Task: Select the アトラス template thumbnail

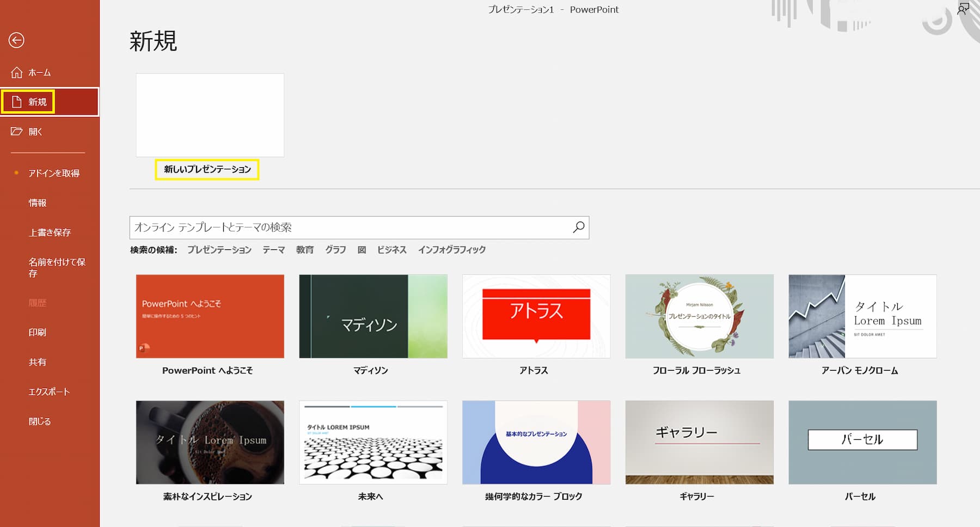Action: click(536, 316)
